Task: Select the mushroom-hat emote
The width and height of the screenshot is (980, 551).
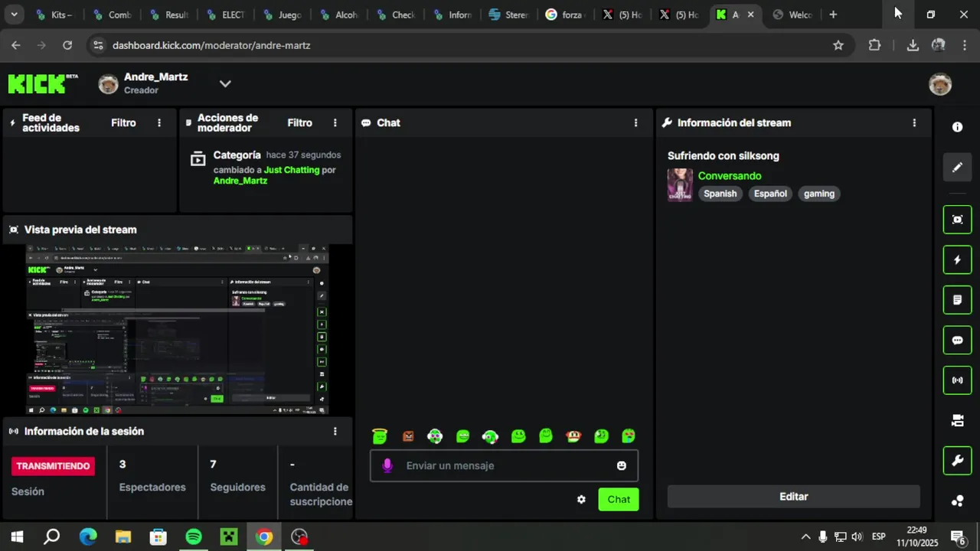Action: pos(573,436)
